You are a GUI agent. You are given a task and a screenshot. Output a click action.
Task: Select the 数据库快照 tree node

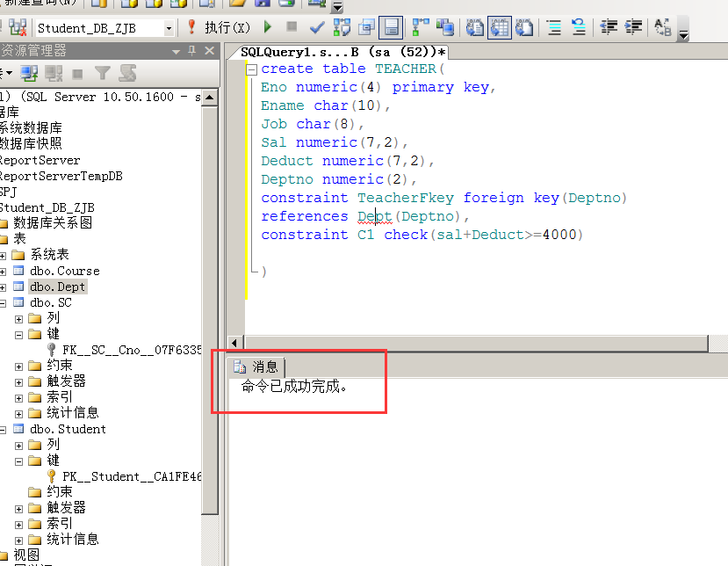(x=31, y=143)
